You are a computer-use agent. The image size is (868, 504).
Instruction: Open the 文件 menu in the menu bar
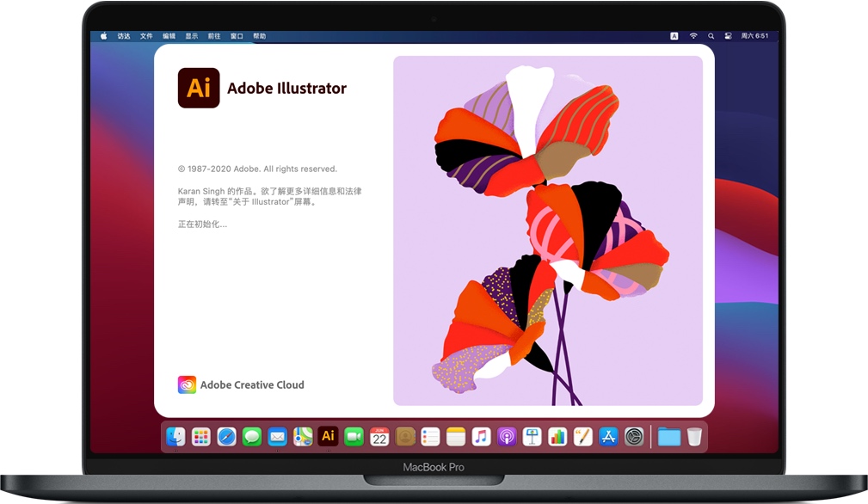pos(146,35)
